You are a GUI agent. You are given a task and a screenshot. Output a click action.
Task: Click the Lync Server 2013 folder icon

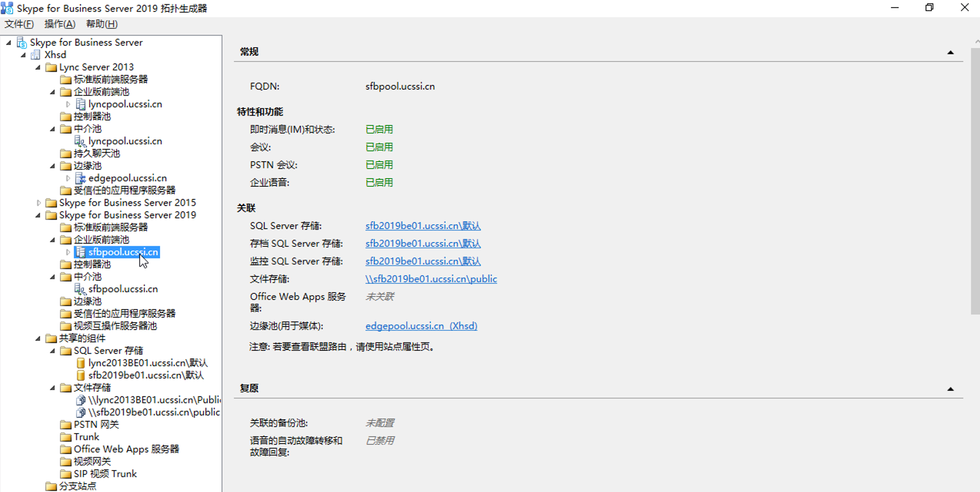coord(51,67)
